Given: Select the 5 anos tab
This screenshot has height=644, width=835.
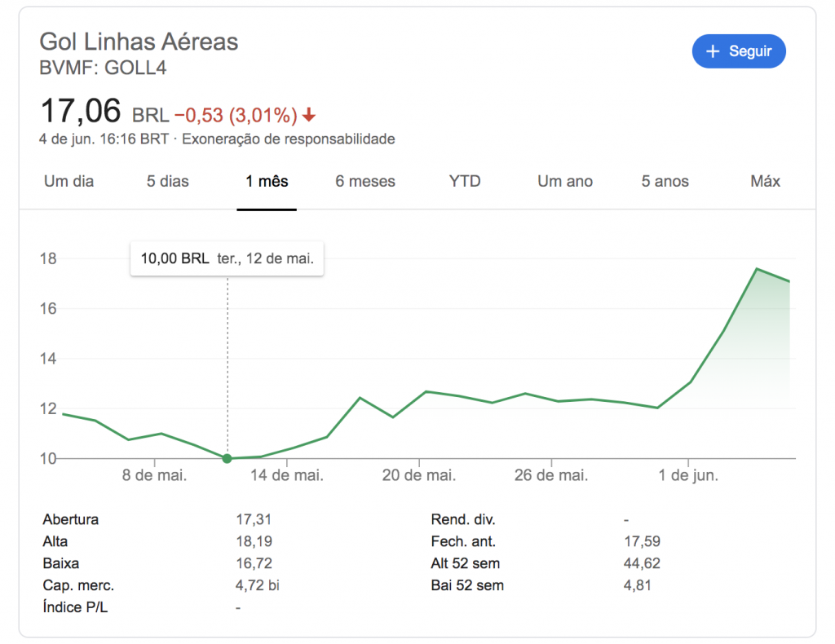Looking at the screenshot, I should coord(665,182).
